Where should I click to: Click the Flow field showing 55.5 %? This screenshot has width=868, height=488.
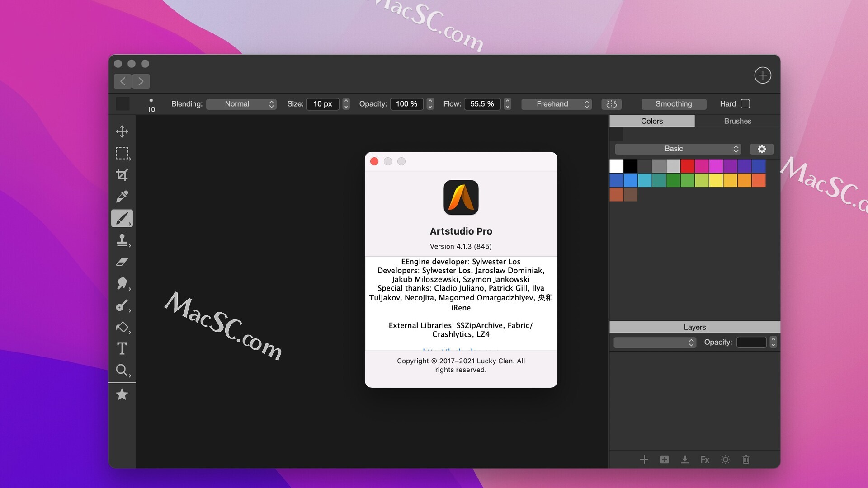point(482,104)
